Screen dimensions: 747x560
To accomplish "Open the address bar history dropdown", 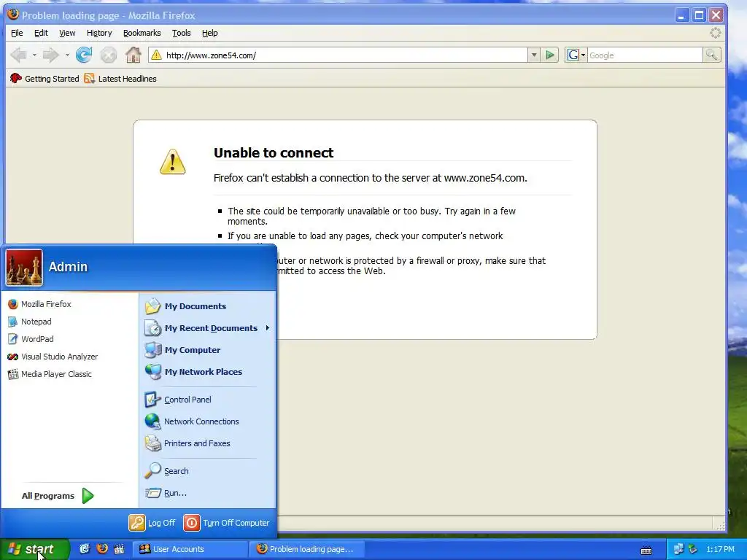I will pyautogui.click(x=534, y=55).
